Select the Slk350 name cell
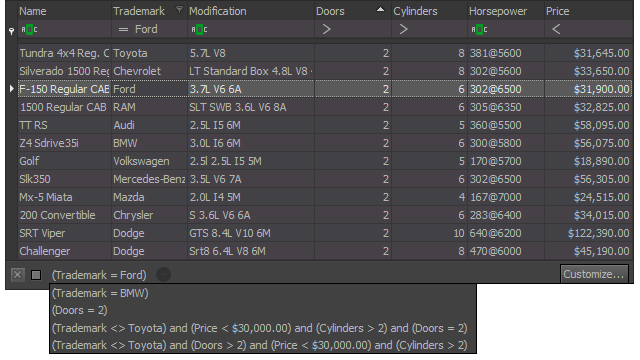Screen dimensions: 640x360 click(x=64, y=179)
